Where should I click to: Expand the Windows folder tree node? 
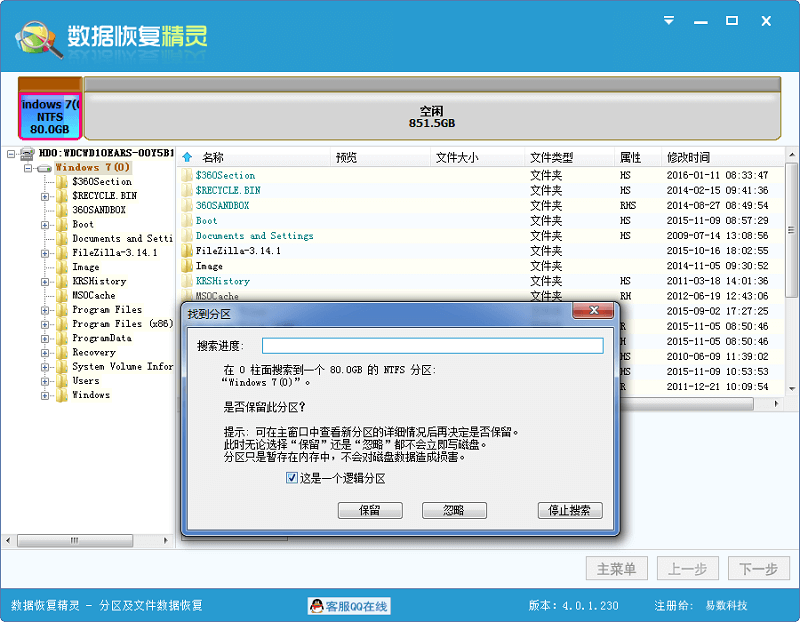click(45, 395)
